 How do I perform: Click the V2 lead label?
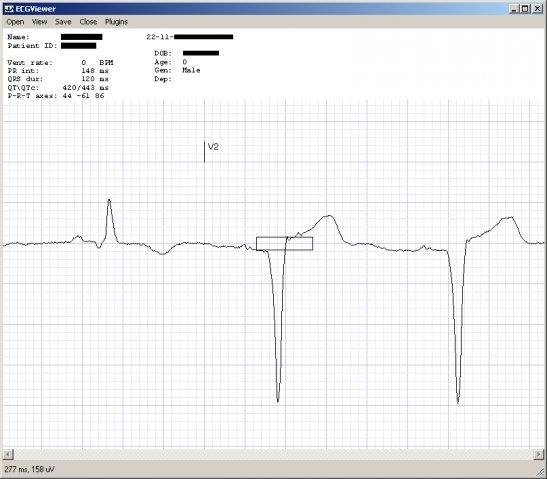point(213,147)
